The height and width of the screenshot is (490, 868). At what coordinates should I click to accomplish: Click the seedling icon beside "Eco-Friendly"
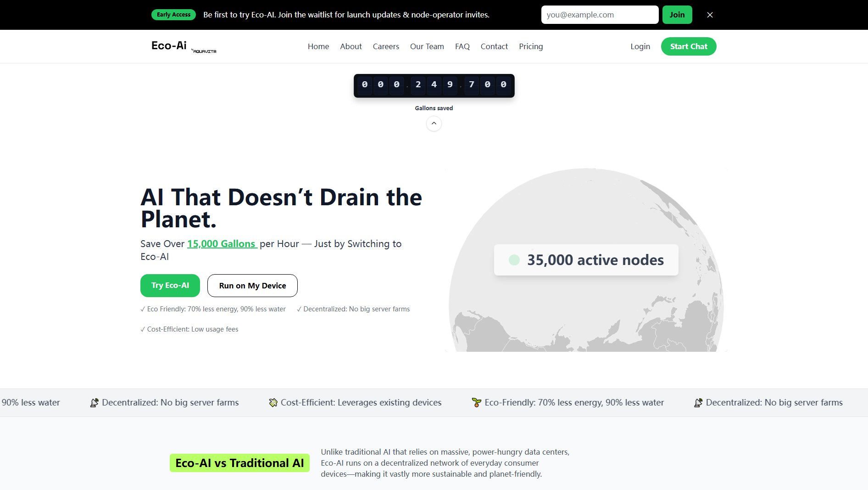[x=477, y=402]
